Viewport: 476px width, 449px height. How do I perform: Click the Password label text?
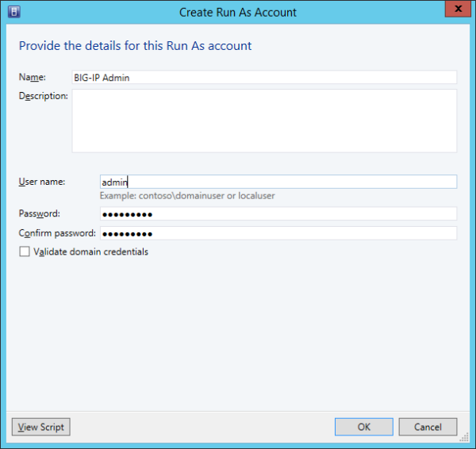point(39,213)
